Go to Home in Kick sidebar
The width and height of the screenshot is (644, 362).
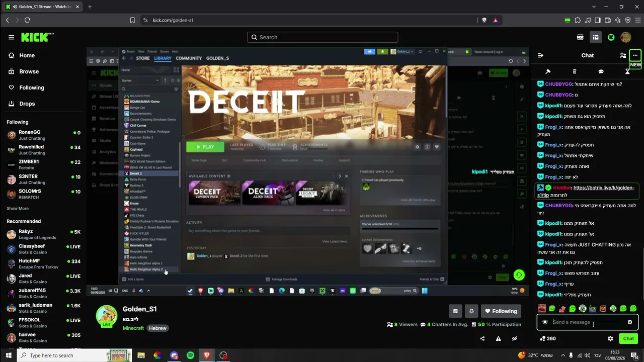coord(27,55)
